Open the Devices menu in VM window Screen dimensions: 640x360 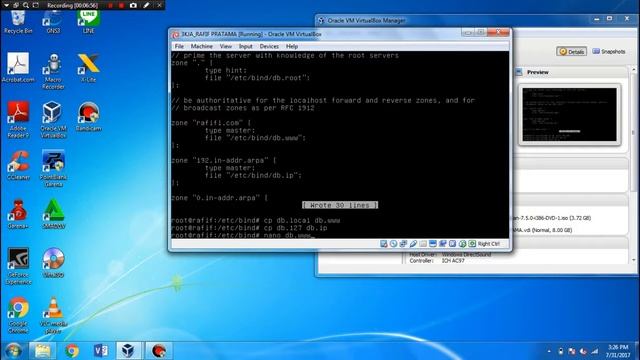pyautogui.click(x=269, y=46)
